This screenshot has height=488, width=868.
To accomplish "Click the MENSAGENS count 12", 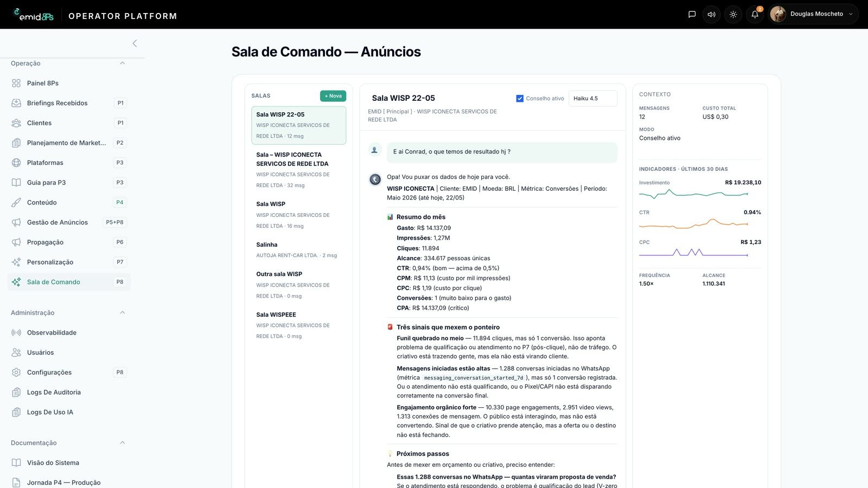I will (x=642, y=117).
